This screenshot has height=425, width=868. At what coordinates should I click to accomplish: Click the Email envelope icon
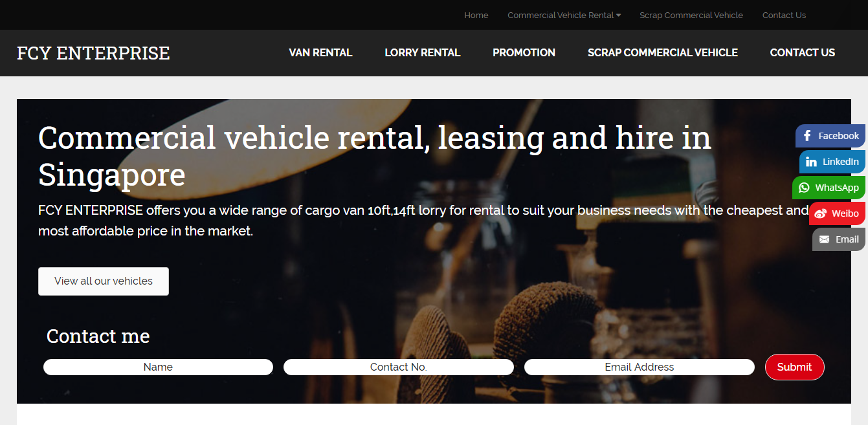pyautogui.click(x=824, y=239)
